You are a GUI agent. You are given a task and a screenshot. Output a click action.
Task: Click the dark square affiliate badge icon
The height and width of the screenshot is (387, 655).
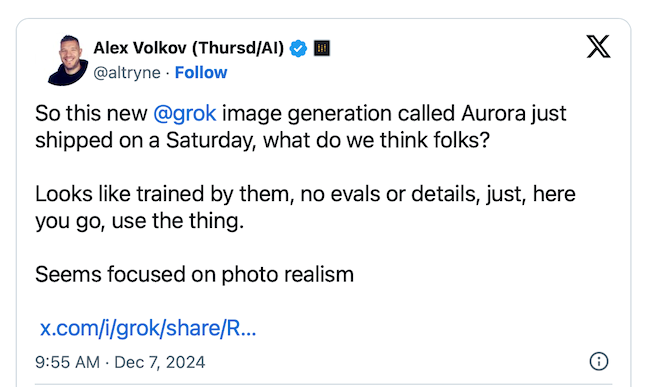point(322,48)
